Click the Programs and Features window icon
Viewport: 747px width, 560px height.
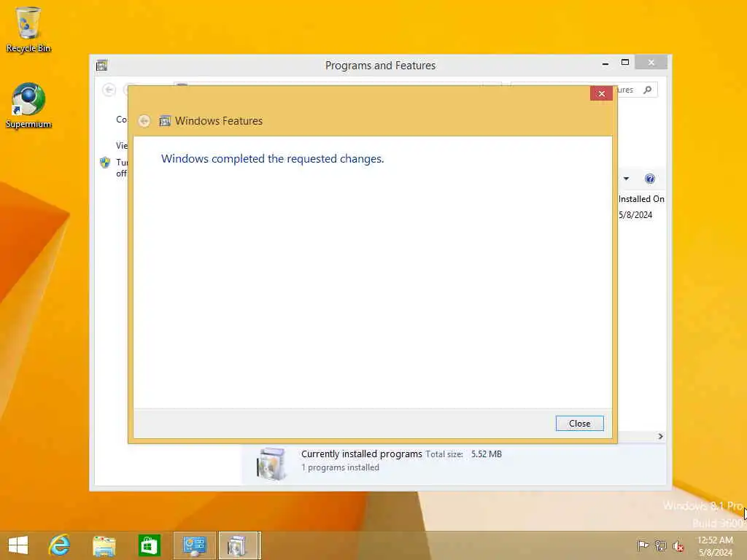[101, 65]
